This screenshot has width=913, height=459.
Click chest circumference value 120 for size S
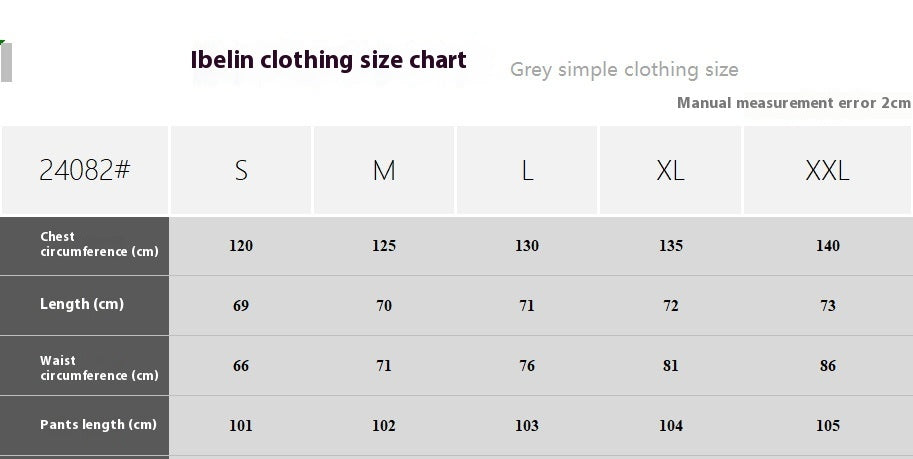[241, 246]
